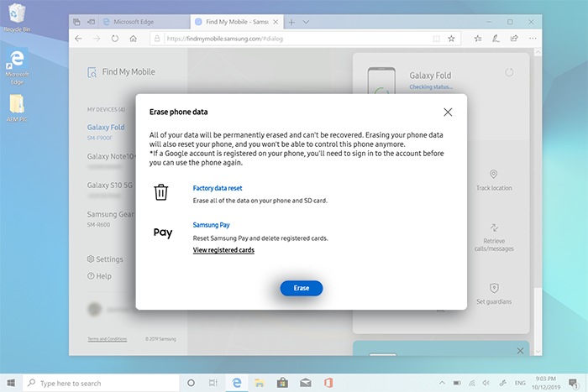Select Samsung Gear device SM-R600
Screen dimensions: 588x392
[110, 218]
